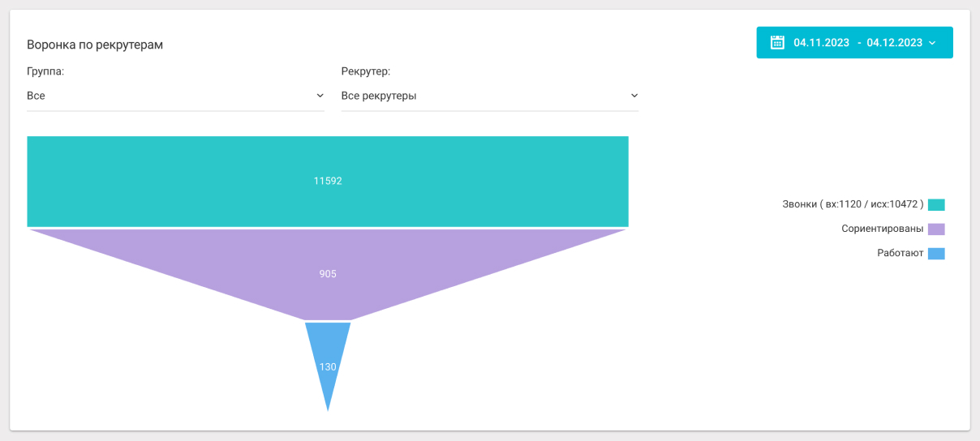
Task: Click the calendar icon in the date button
Action: pos(777,43)
